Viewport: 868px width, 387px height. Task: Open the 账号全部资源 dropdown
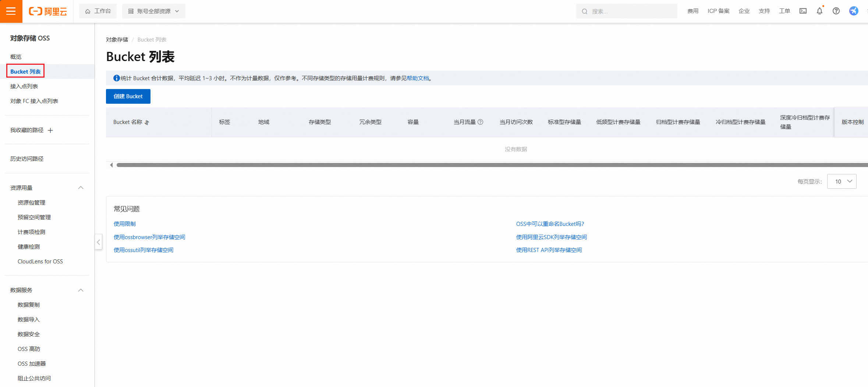coord(154,11)
